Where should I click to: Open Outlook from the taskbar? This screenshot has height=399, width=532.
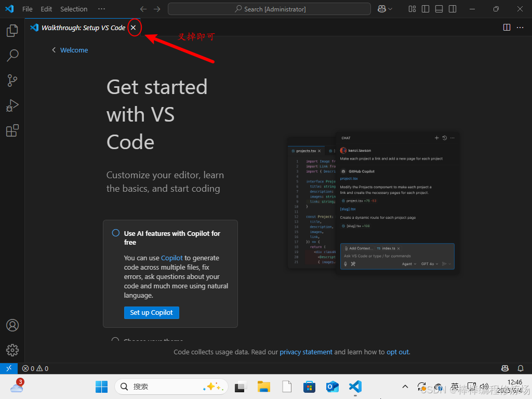332,387
